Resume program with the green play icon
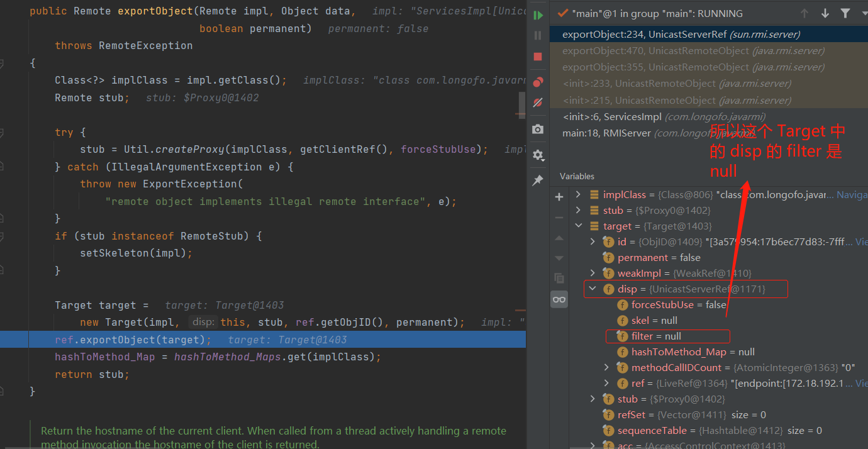Screen dimensions: 868x449 (538, 15)
